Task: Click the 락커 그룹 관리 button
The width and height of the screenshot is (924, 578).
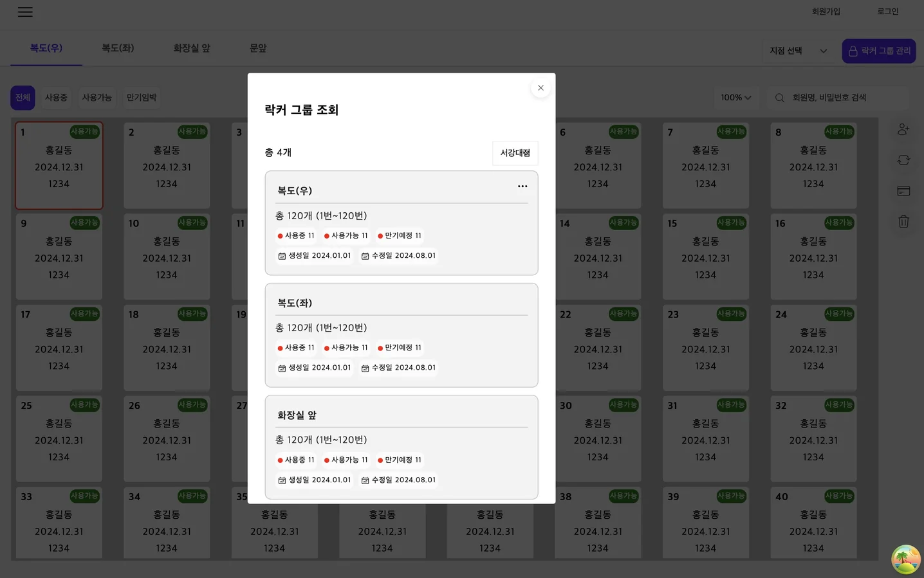Action: 879,51
